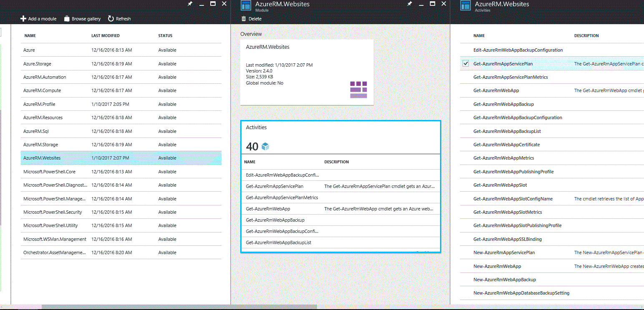Open the New-AzureRmWebApp activity

(x=497, y=266)
